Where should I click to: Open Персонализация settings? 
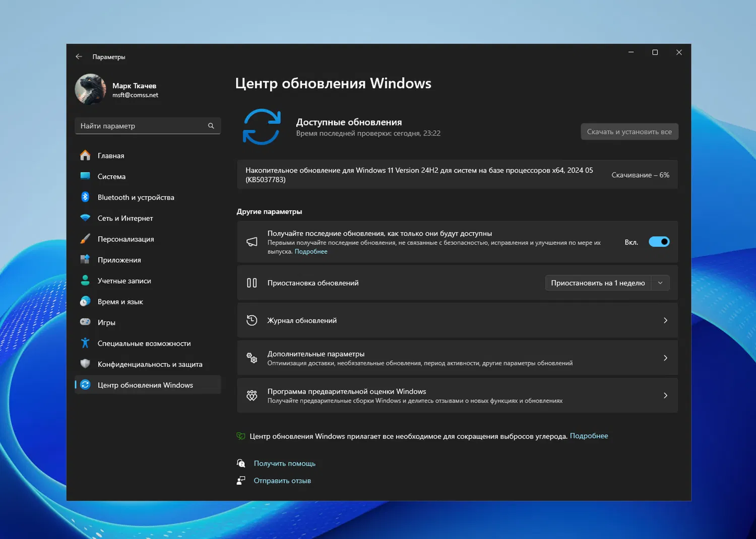click(148, 239)
